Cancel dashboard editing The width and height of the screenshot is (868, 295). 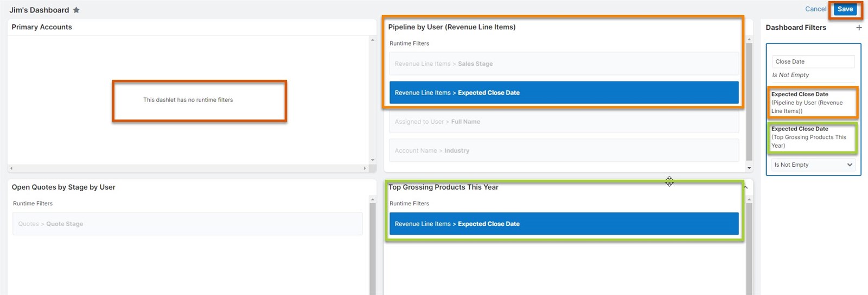tap(815, 9)
